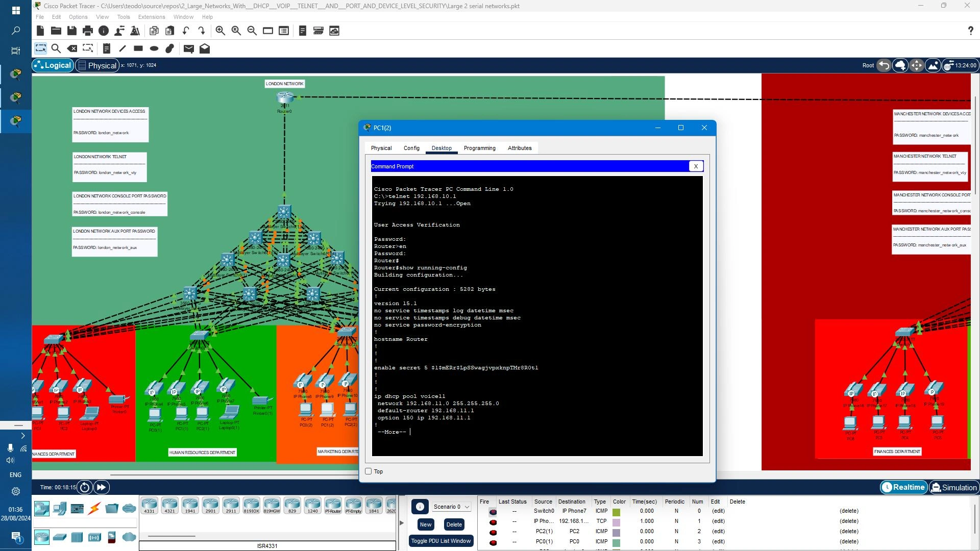
Task: Undo the last action
Action: [186, 31]
